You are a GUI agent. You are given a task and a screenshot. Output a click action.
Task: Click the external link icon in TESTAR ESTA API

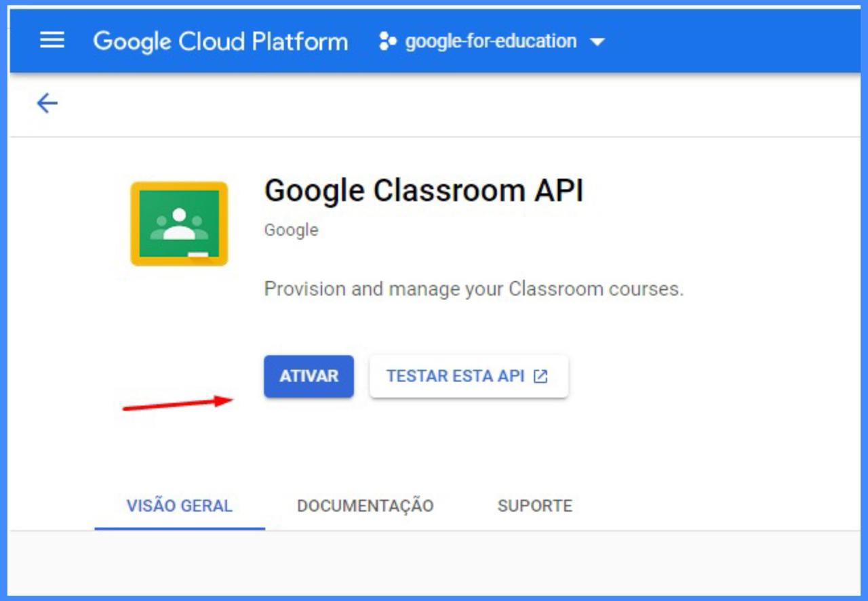540,377
